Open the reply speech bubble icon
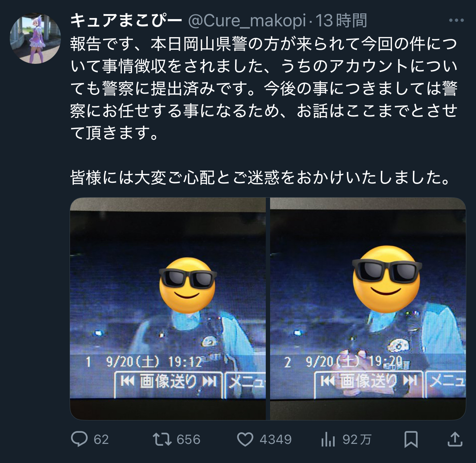Screen dimensions: 476x463 coord(79,439)
